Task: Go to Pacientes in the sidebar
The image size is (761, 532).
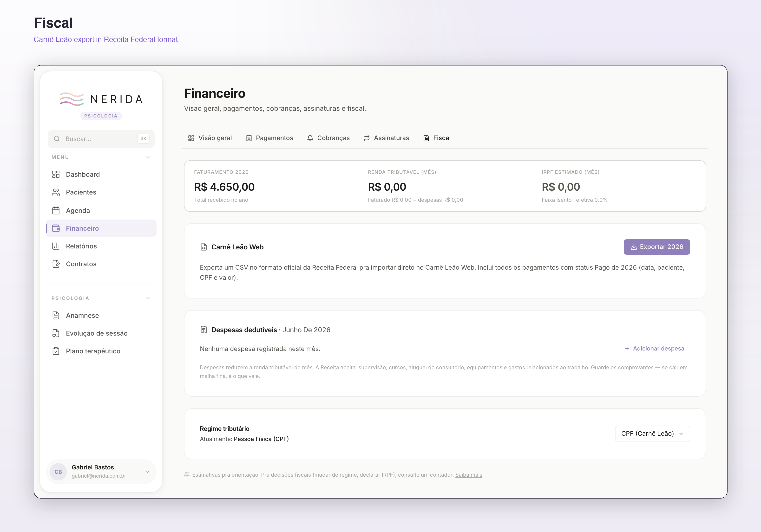Action: click(101, 192)
